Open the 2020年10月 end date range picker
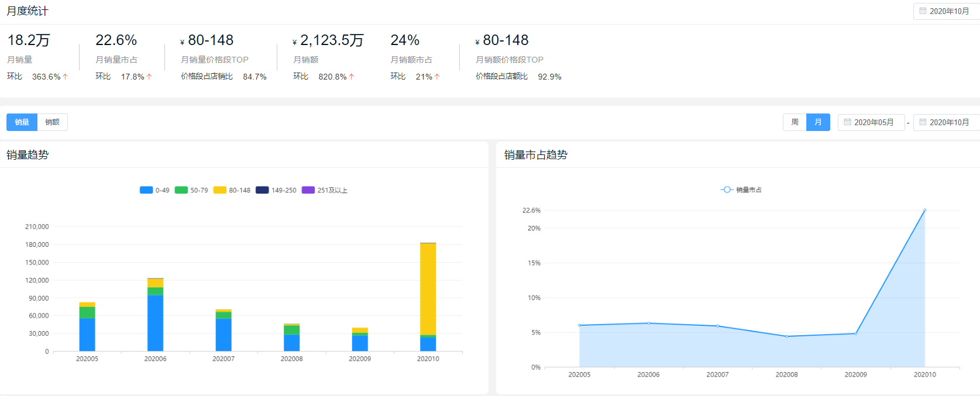 [946, 122]
